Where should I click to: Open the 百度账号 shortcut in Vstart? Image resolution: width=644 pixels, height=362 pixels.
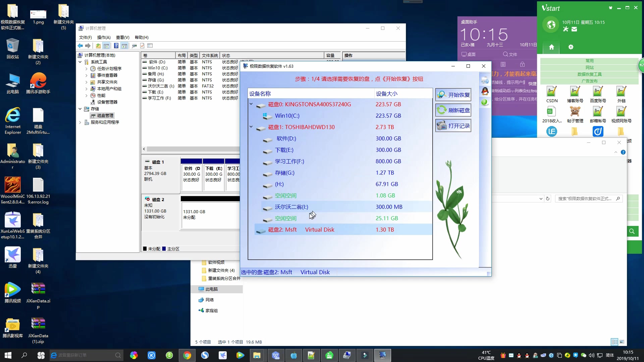tap(598, 95)
